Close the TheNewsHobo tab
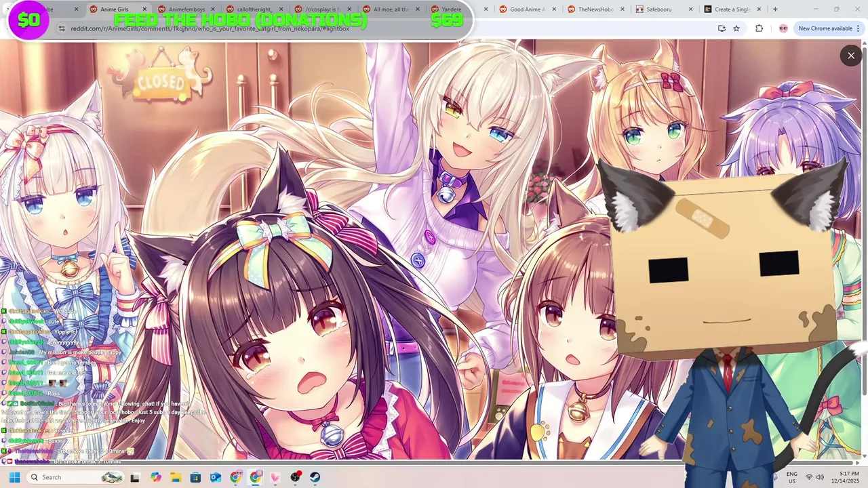The image size is (868, 488). click(x=623, y=9)
